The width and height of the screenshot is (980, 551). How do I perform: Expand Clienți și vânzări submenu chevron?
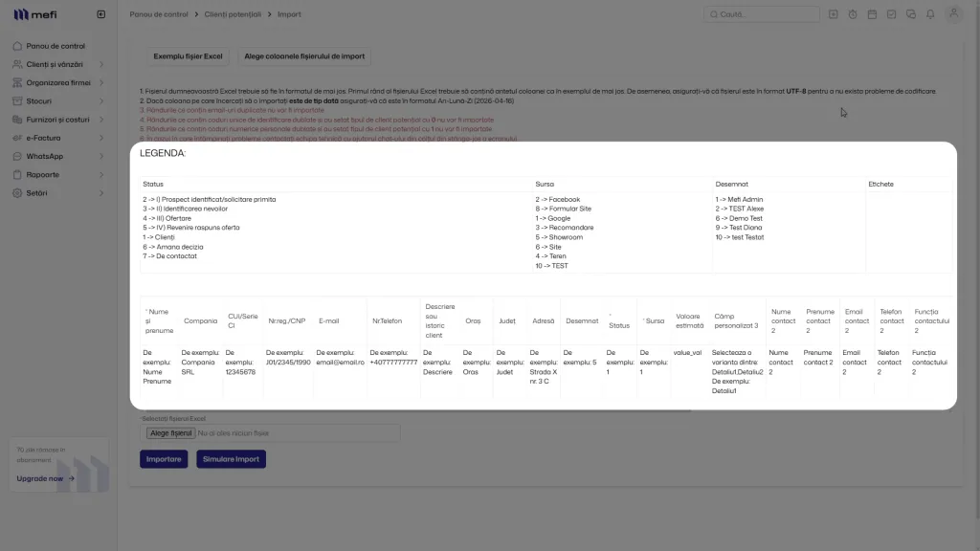101,64
